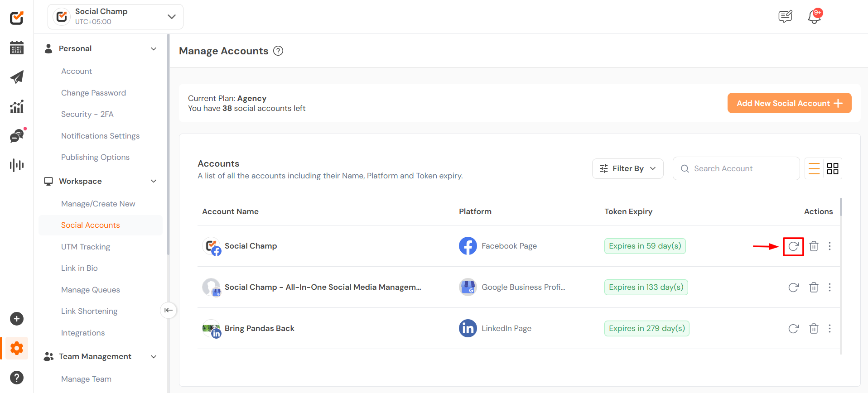Open Link in Bio page

tap(79, 268)
